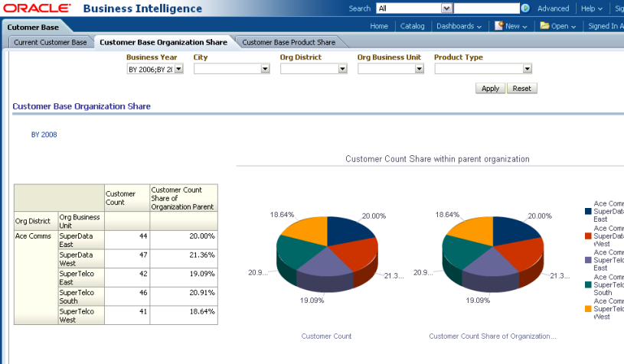The image size is (624, 364).
Task: Click the Open folder icon
Action: pyautogui.click(x=544, y=26)
